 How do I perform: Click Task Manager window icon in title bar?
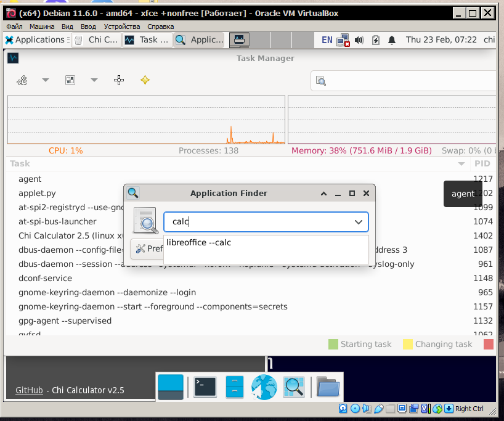point(13,58)
